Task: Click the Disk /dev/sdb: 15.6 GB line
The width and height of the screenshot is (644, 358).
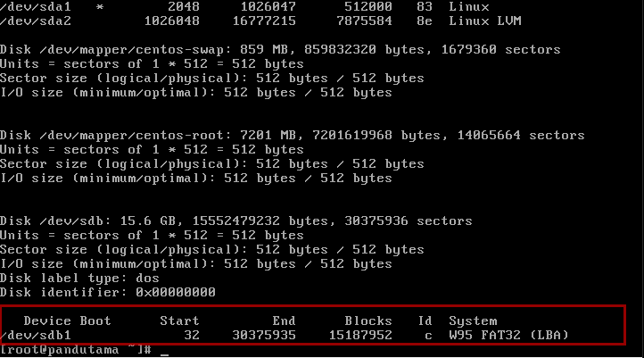Action: [x=236, y=221]
